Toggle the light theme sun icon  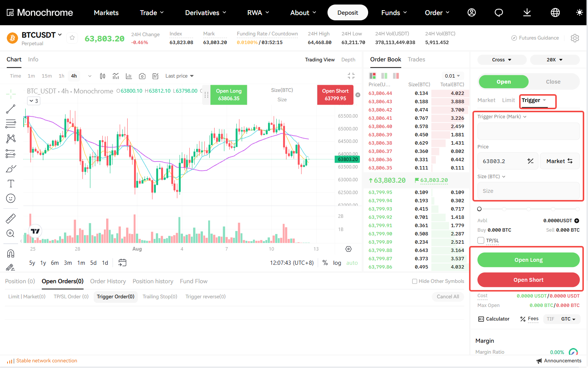[x=579, y=12]
